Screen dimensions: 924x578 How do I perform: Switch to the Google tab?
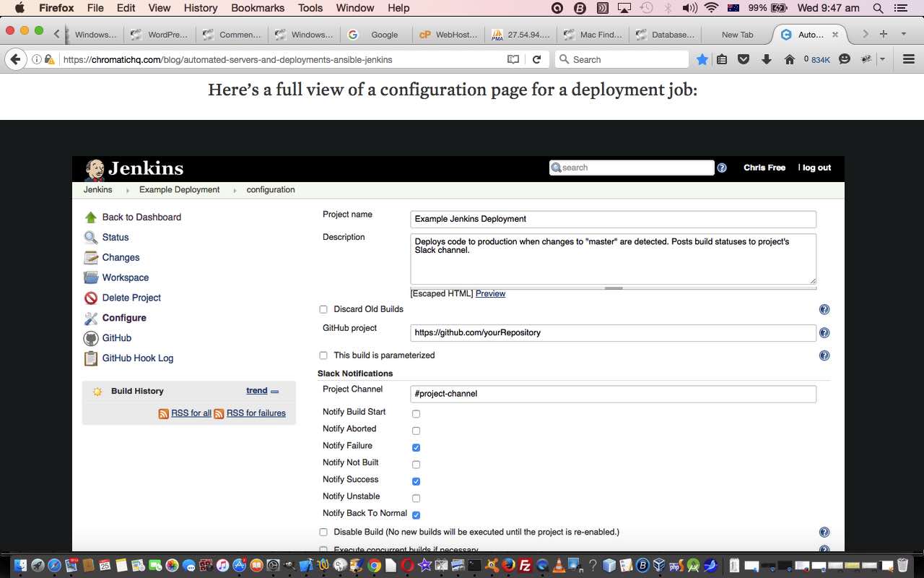[377, 35]
